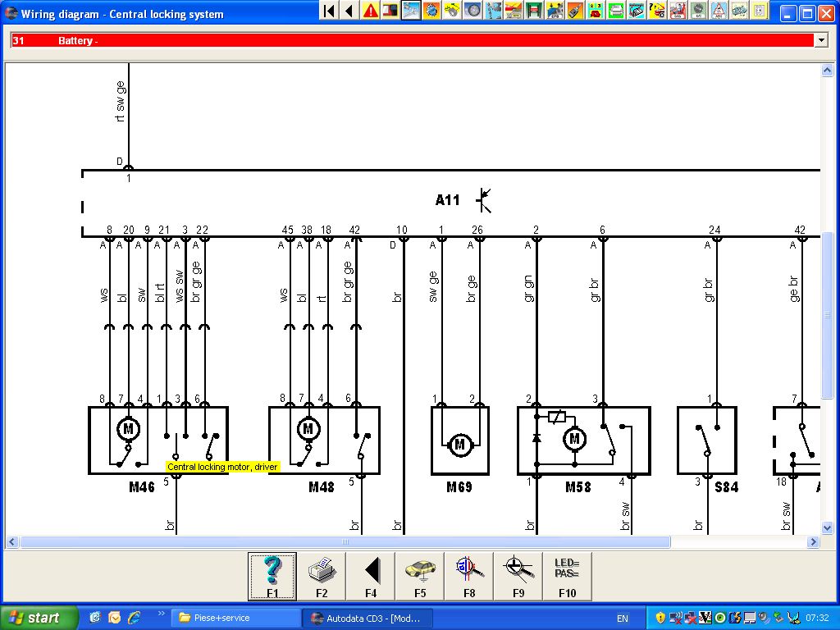Screen dimensions: 840x630
Task: Click the EN language indicator in taskbar
Action: [623, 618]
